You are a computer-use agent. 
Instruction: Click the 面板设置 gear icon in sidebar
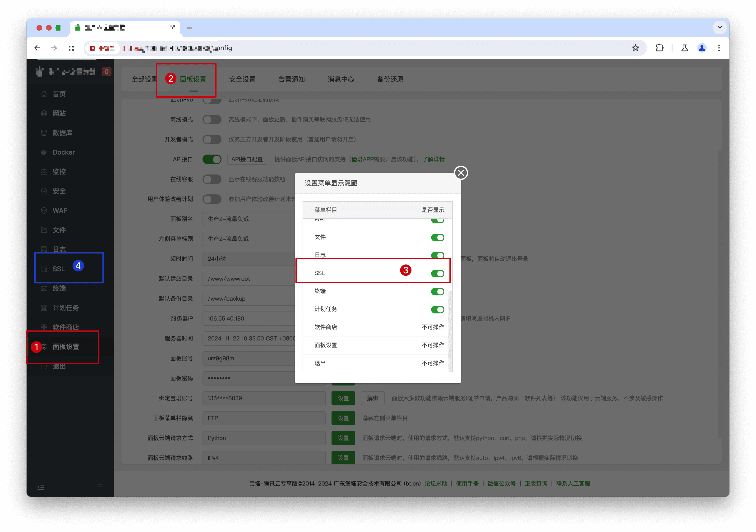[45, 347]
